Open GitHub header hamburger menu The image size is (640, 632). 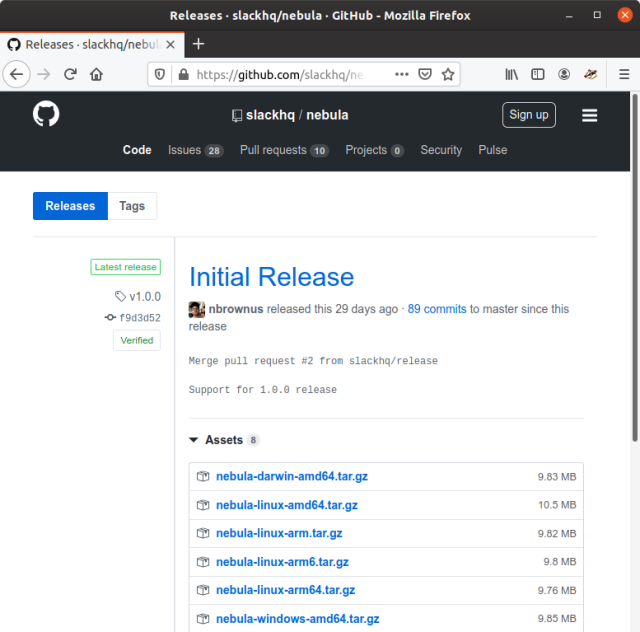click(589, 115)
